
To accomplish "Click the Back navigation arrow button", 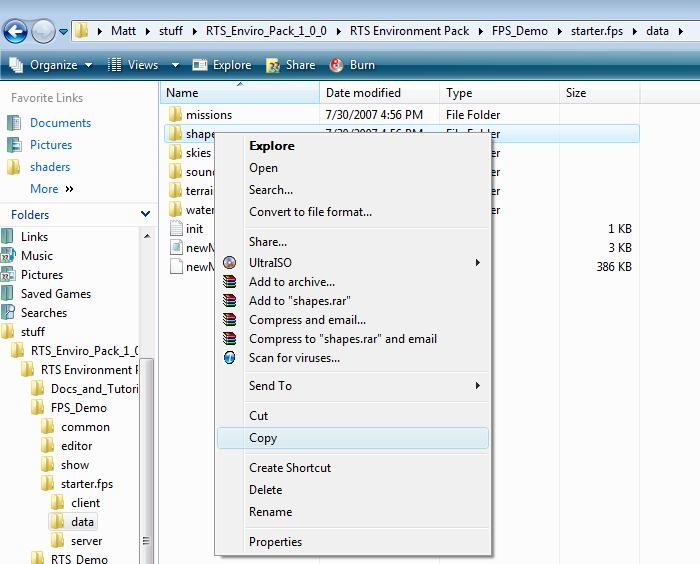I will [x=16, y=31].
